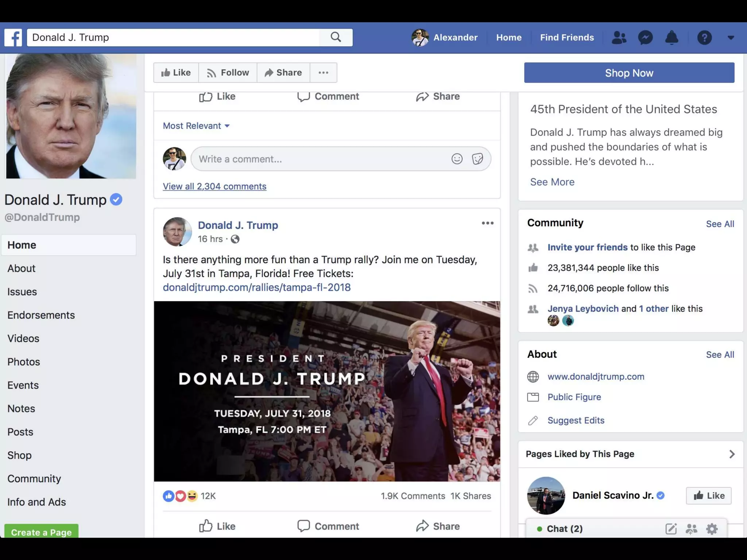Image resolution: width=747 pixels, height=560 pixels.
Task: Open the Messenger icon in header
Action: 645,38
